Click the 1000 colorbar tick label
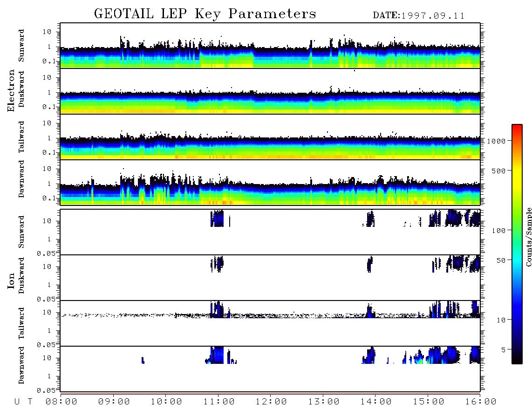 pyautogui.click(x=496, y=141)
